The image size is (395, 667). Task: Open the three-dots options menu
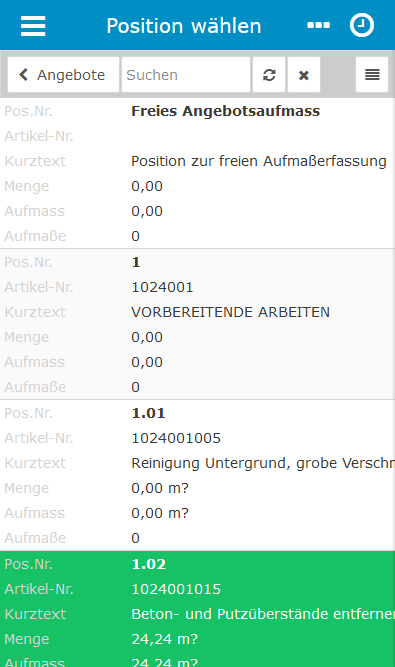318,26
